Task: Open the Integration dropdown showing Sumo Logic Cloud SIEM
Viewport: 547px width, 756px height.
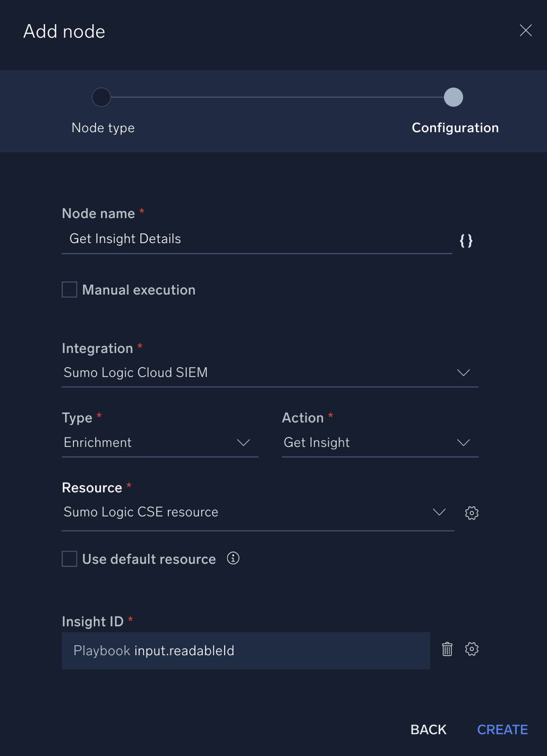Action: pyautogui.click(x=463, y=372)
